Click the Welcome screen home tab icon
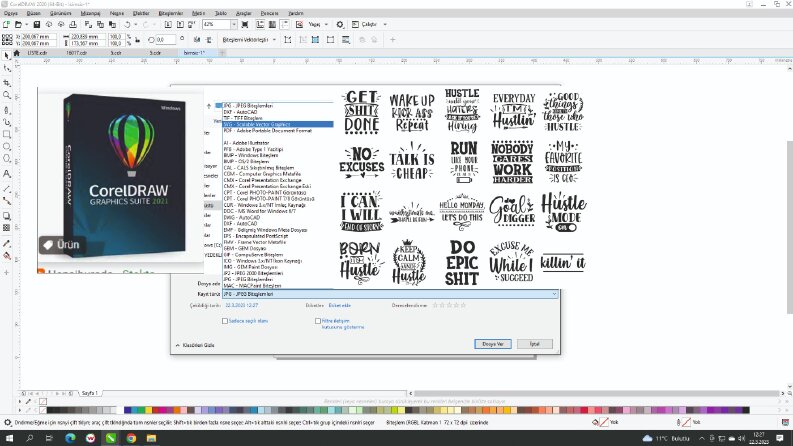The width and height of the screenshot is (793, 446). (x=17, y=53)
